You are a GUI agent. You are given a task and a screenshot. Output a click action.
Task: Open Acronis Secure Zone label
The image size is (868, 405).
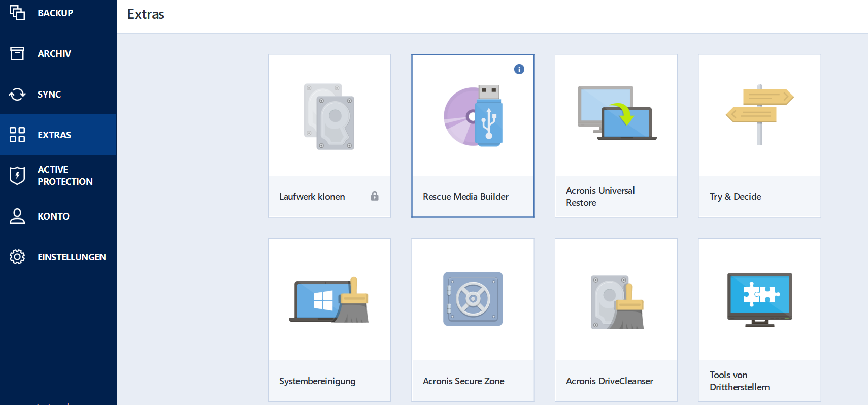463,381
